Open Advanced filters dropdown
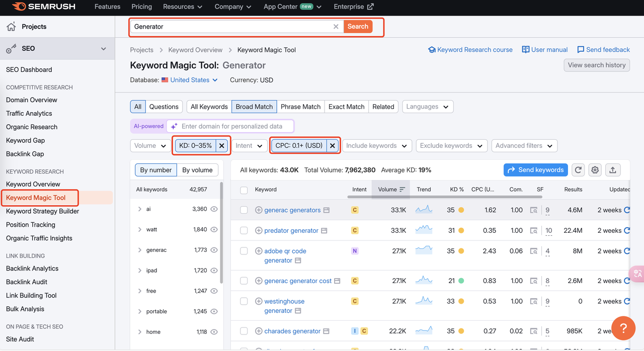This screenshot has width=644, height=351. pos(524,146)
